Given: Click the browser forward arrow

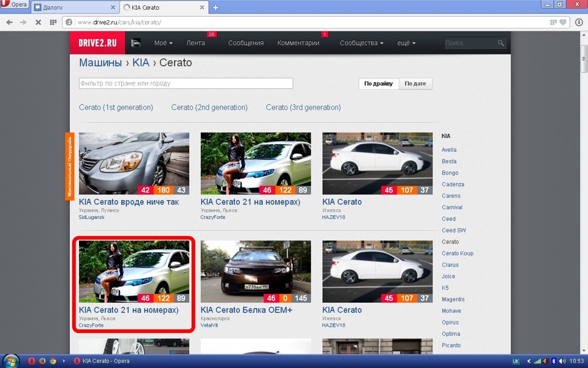Looking at the screenshot, I should [23, 22].
